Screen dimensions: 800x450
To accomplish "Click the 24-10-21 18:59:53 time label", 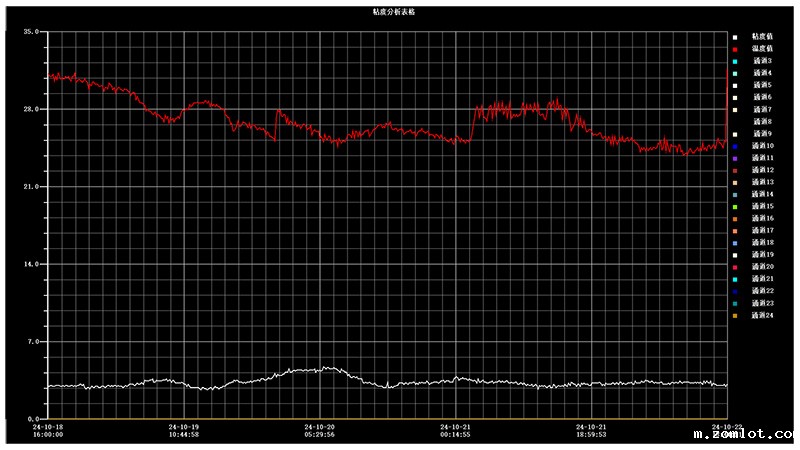I will [x=590, y=430].
